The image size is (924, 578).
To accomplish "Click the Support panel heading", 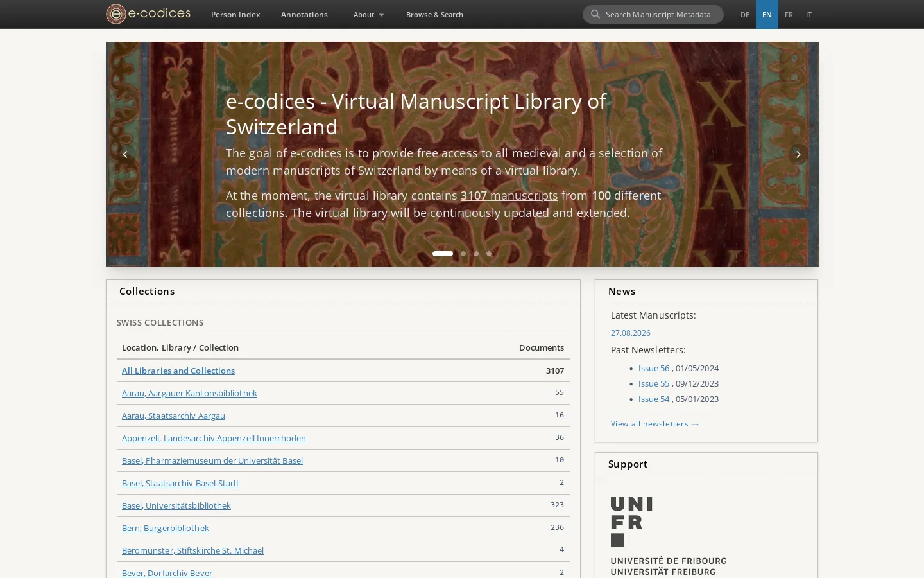I will (x=628, y=464).
